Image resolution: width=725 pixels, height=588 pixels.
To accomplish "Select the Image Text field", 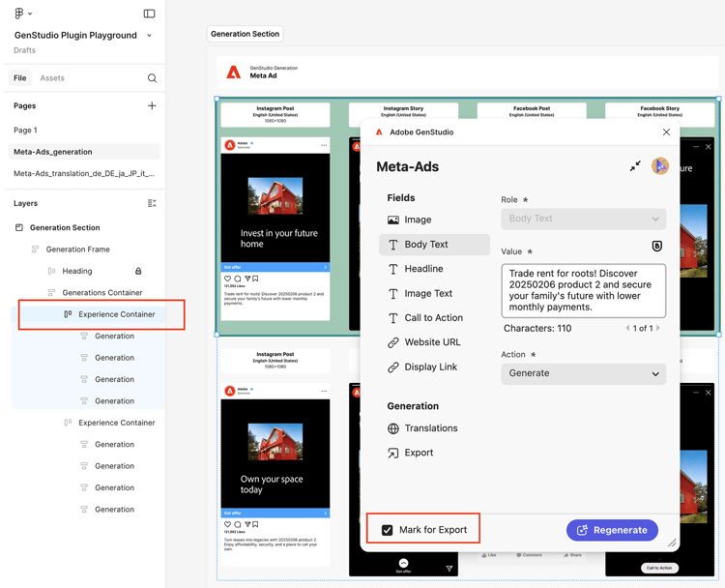I will (x=434, y=293).
